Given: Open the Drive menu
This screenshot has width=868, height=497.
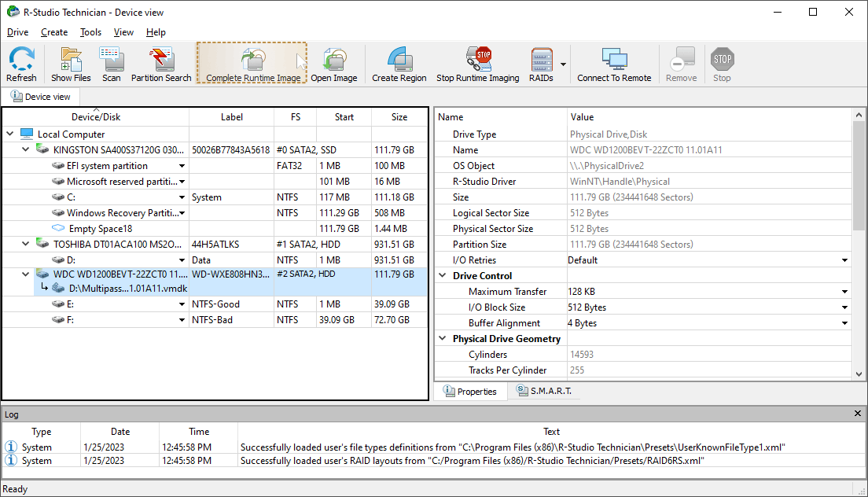Looking at the screenshot, I should (x=18, y=32).
